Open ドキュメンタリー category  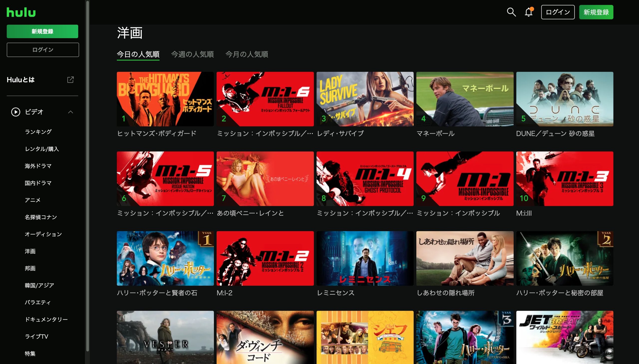click(46, 320)
